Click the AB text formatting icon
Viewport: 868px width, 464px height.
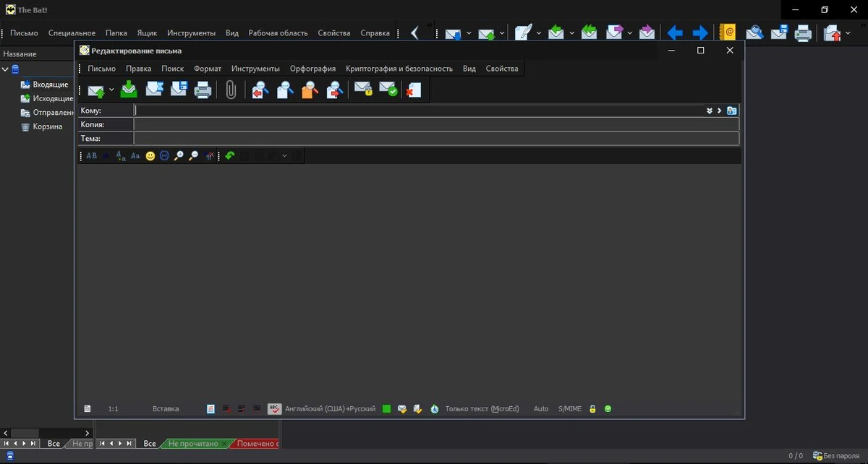(91, 155)
